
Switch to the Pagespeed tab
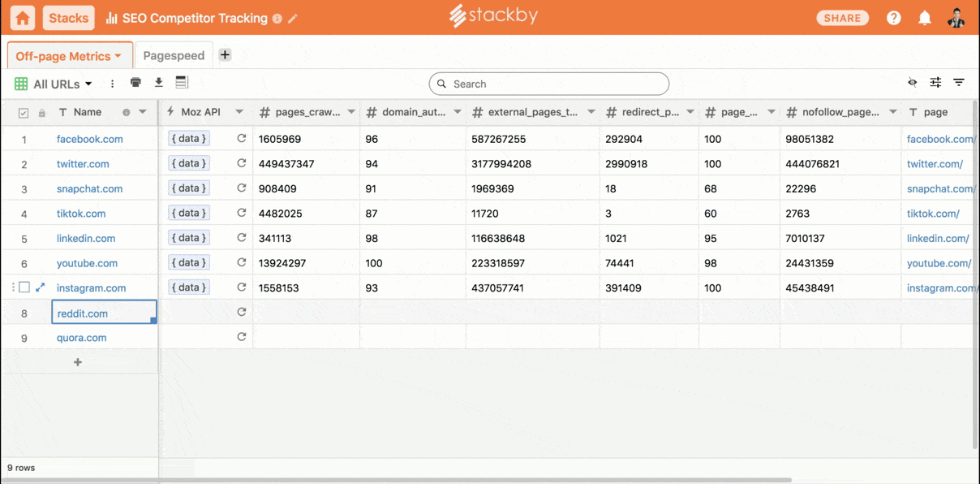174,56
